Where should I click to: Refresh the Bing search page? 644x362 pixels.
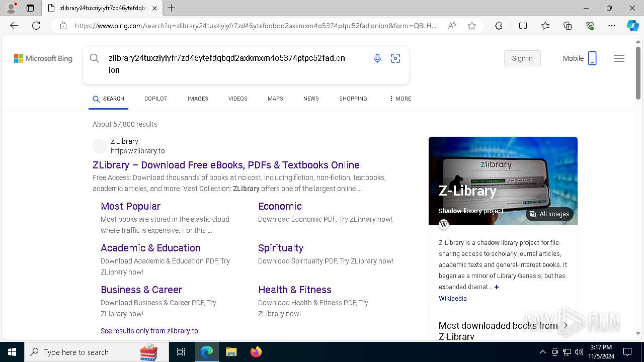click(36, 26)
